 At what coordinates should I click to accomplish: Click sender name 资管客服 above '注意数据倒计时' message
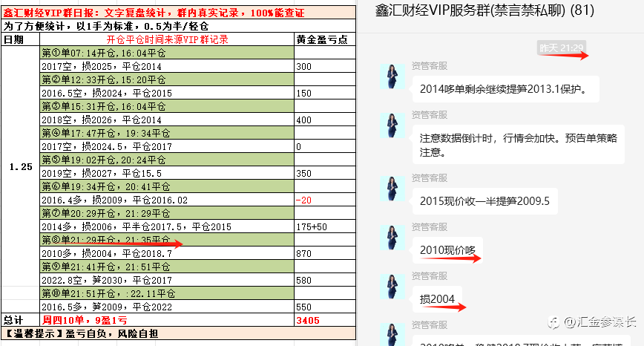click(429, 114)
